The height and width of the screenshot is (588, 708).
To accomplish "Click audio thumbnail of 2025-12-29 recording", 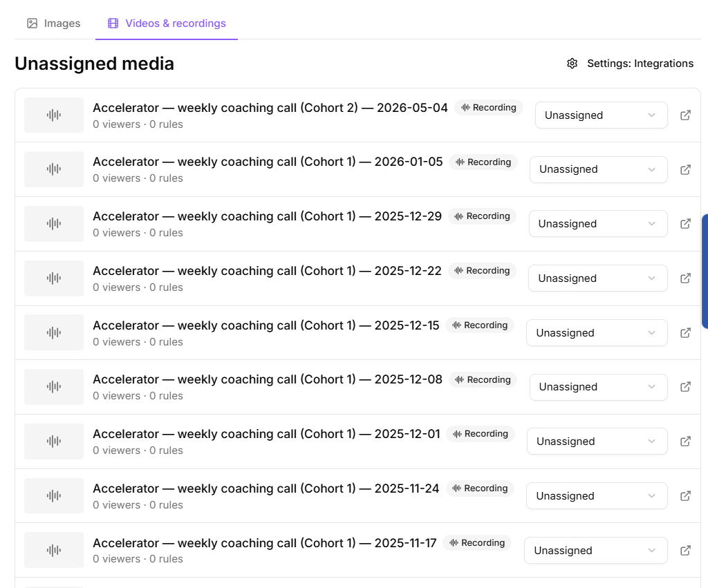I will (54, 224).
